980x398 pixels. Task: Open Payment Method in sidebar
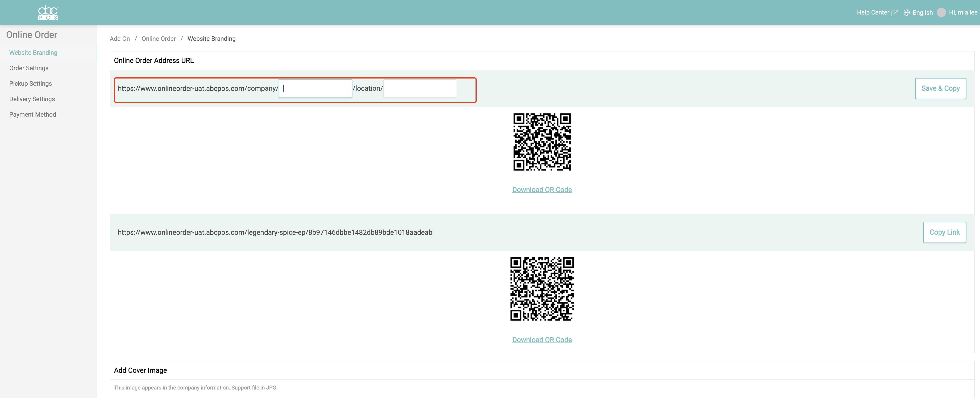point(33,114)
